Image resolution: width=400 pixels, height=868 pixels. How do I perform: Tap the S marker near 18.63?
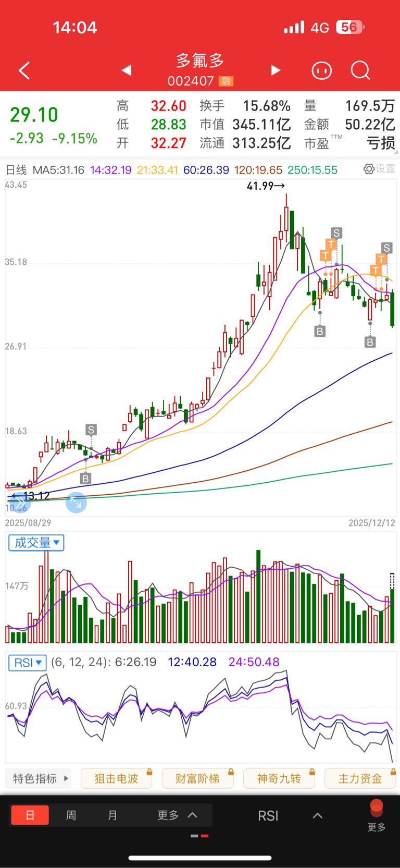click(91, 430)
